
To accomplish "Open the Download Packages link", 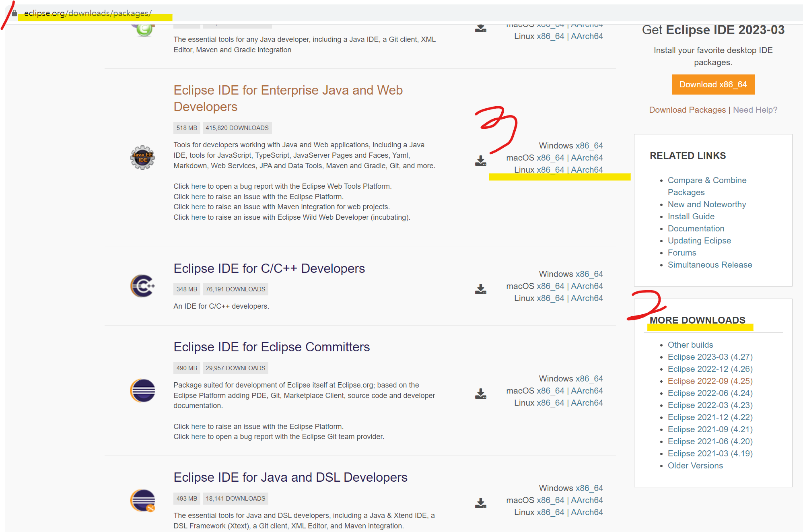I will [x=687, y=110].
